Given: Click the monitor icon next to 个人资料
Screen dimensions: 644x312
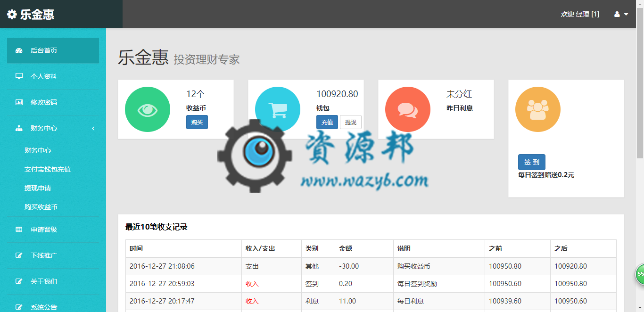Looking at the screenshot, I should pyautogui.click(x=19, y=76).
